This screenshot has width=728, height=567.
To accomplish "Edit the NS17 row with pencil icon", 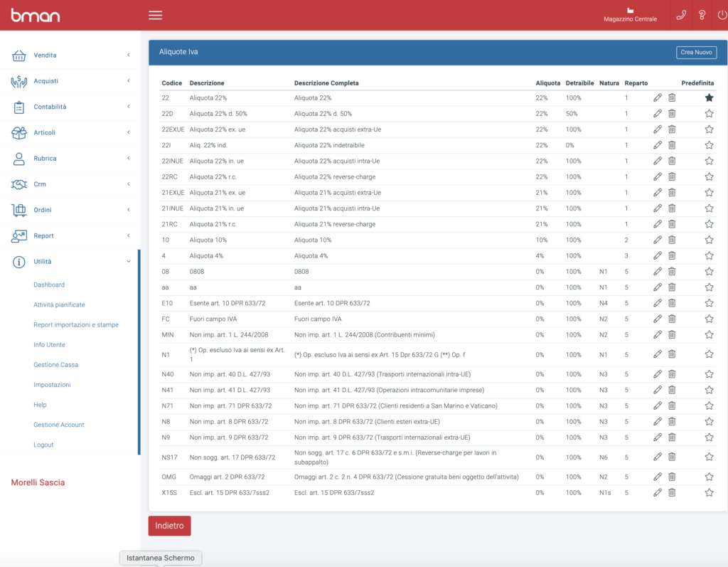I will click(x=658, y=457).
